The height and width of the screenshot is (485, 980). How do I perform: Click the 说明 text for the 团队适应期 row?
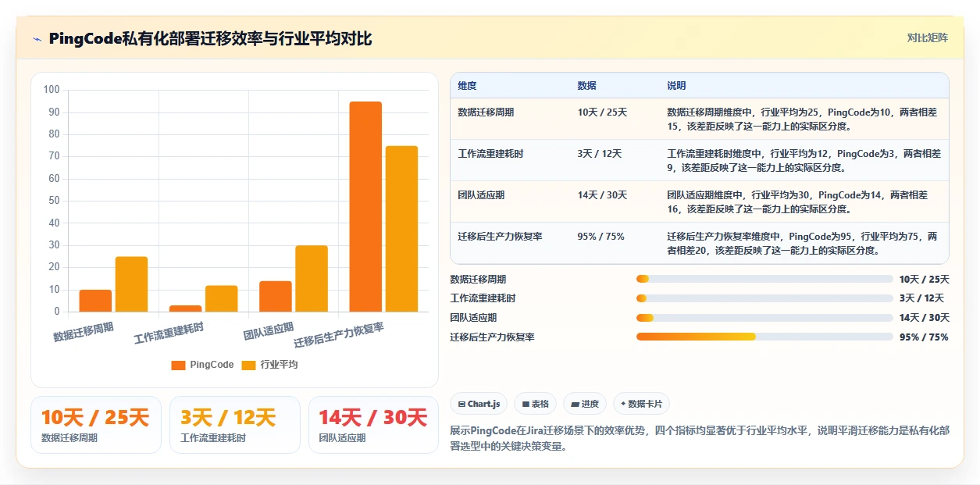797,201
